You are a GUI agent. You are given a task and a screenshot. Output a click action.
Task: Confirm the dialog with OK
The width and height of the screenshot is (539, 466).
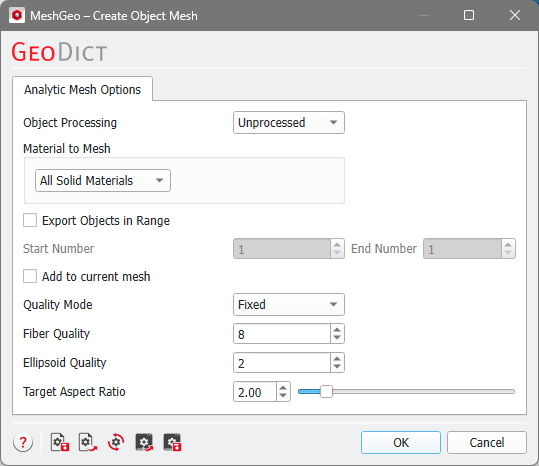coord(401,443)
